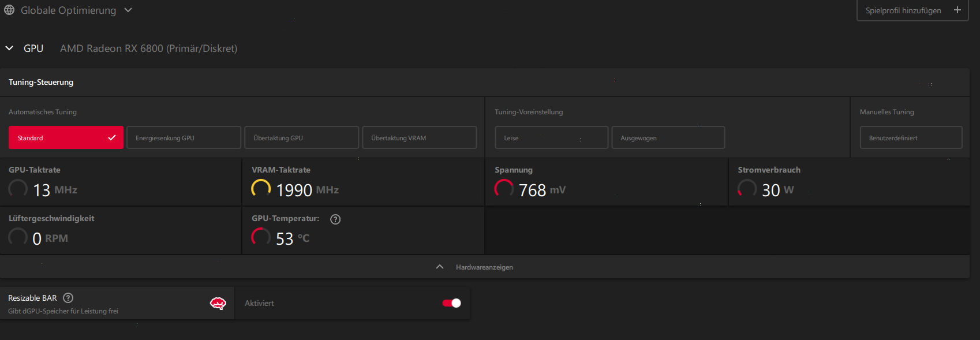Click the 30 W power consumption value
Screen dimensions: 980x340
[x=777, y=190]
